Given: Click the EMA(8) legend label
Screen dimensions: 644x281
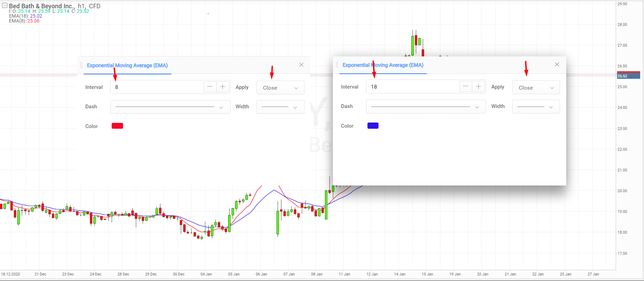Looking at the screenshot, I should tap(24, 21).
